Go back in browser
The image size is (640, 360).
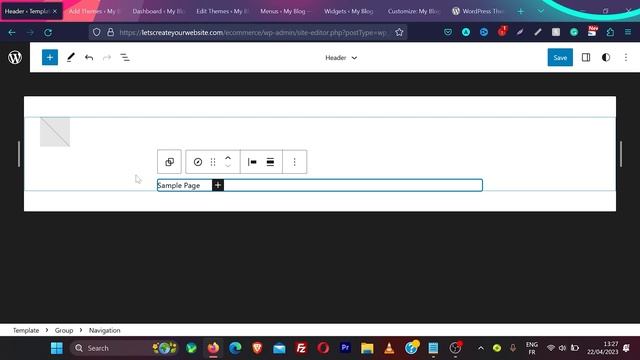12,32
